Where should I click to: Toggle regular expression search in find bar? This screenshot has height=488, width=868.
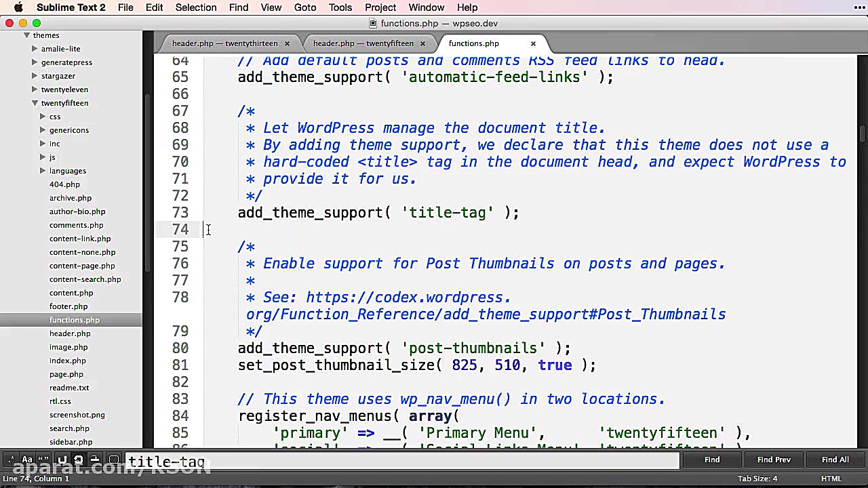[11, 460]
